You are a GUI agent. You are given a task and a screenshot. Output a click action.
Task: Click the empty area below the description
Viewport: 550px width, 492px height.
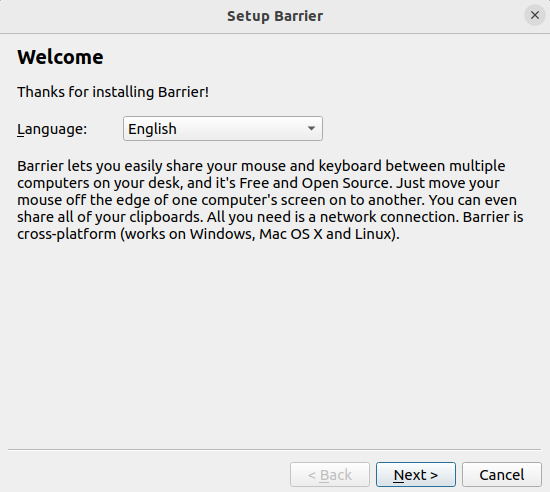(x=275, y=344)
